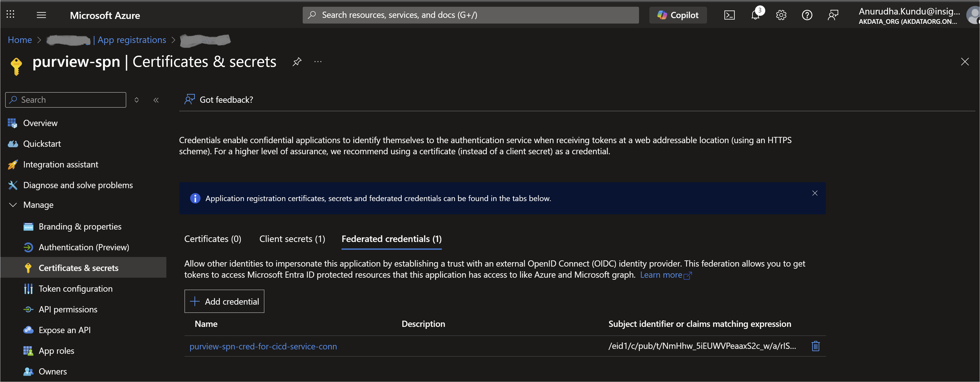Click the Integration assistant rocket icon
Viewport: 980px width, 382px height.
(13, 164)
